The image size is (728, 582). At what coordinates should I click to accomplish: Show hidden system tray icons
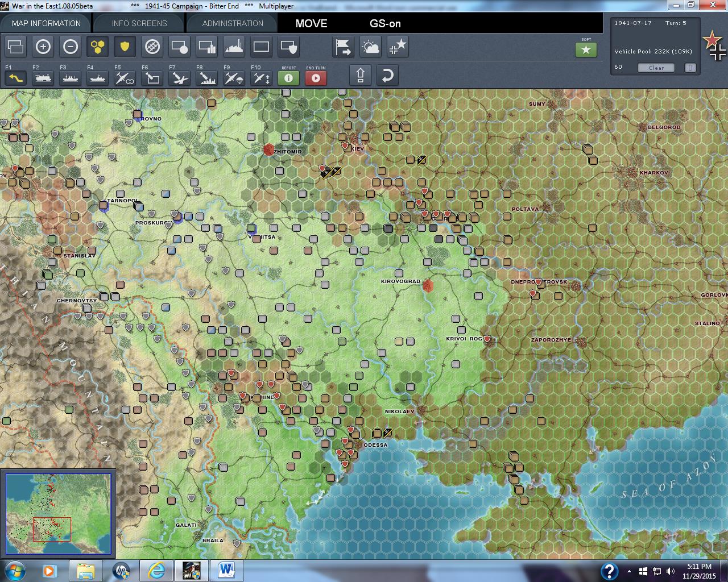(630, 571)
